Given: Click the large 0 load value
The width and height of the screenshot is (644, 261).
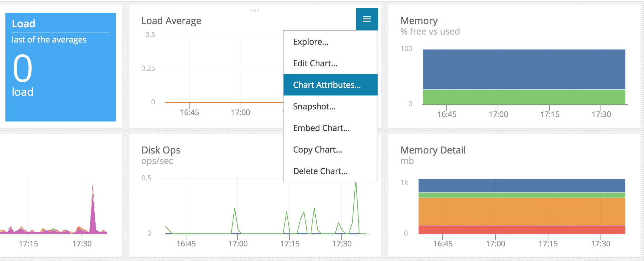Looking at the screenshot, I should coord(23,68).
